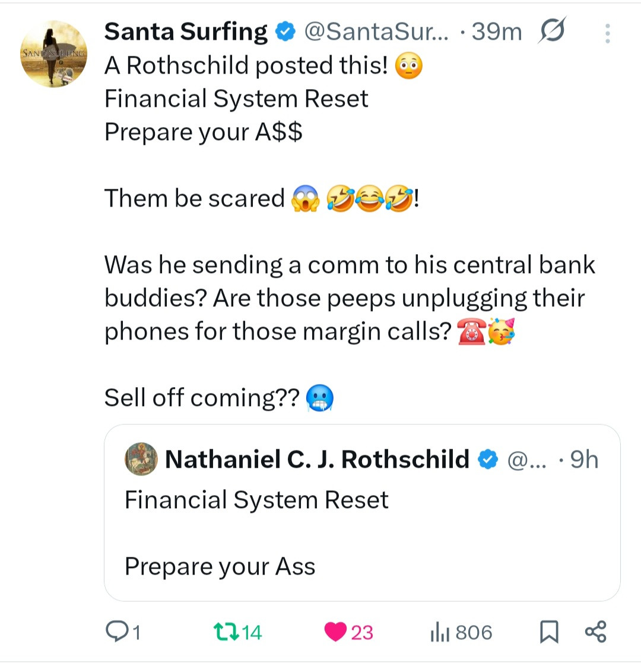Click Nathaniel C. J. Rothschild's avatar
Screen dimensions: 641x672
click(x=141, y=459)
